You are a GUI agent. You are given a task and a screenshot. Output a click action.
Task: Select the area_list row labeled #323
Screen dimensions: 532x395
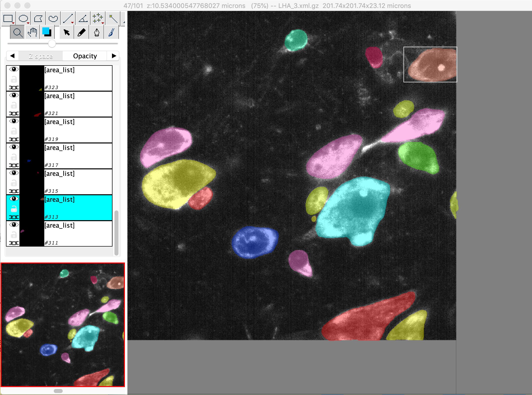[x=59, y=78]
